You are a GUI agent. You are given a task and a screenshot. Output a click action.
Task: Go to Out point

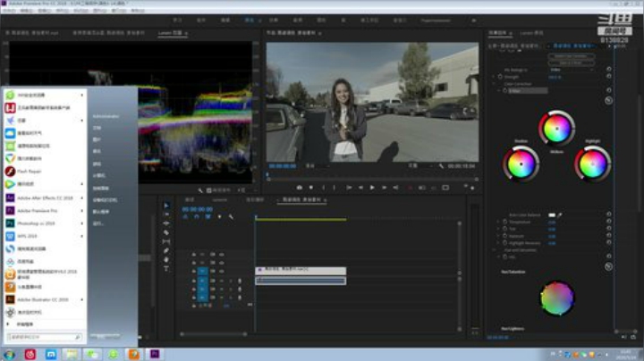click(x=395, y=188)
